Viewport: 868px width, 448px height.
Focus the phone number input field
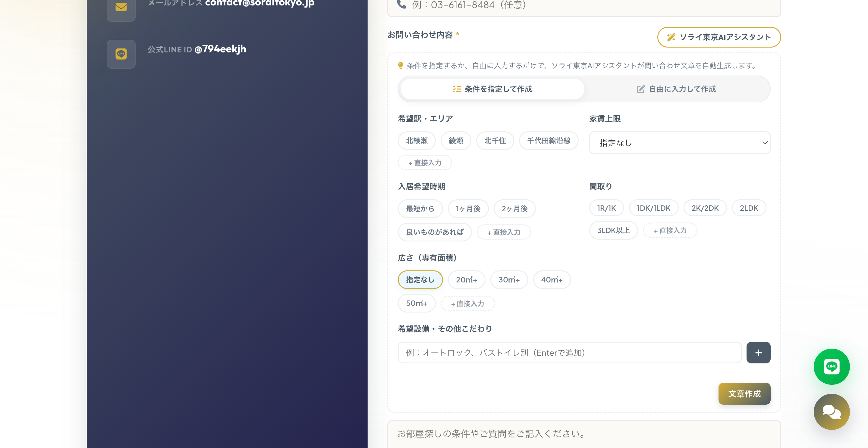[583, 6]
